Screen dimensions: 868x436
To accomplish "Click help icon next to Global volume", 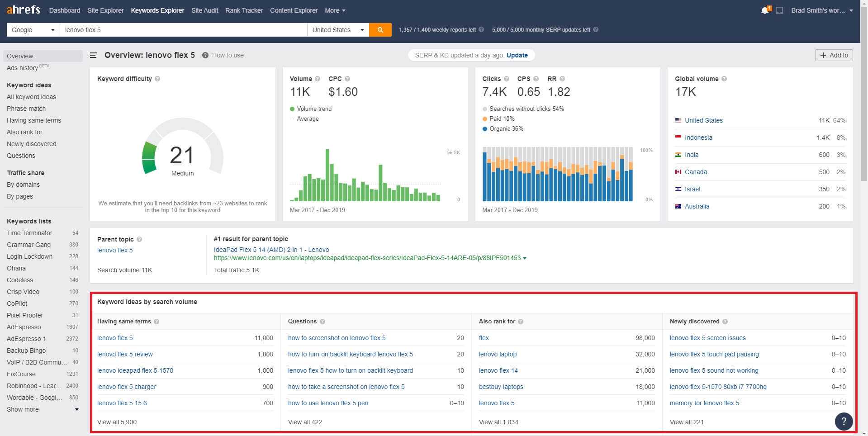I will tap(724, 79).
